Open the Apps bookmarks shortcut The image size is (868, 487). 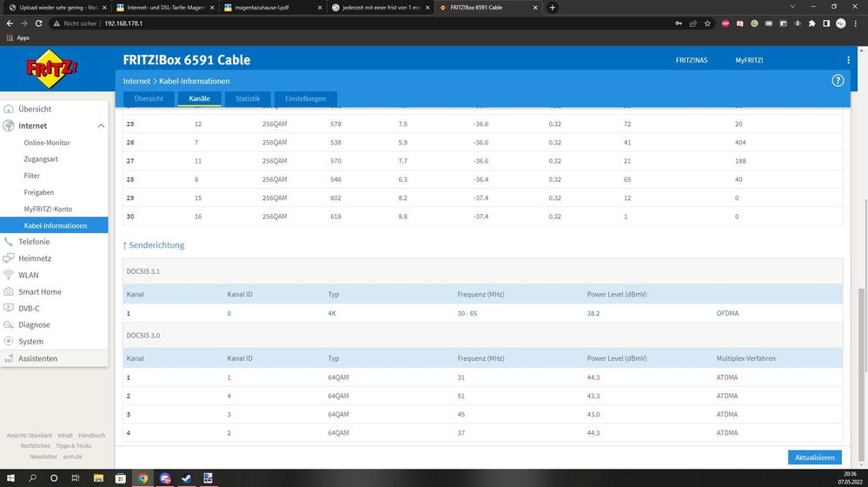(x=17, y=37)
